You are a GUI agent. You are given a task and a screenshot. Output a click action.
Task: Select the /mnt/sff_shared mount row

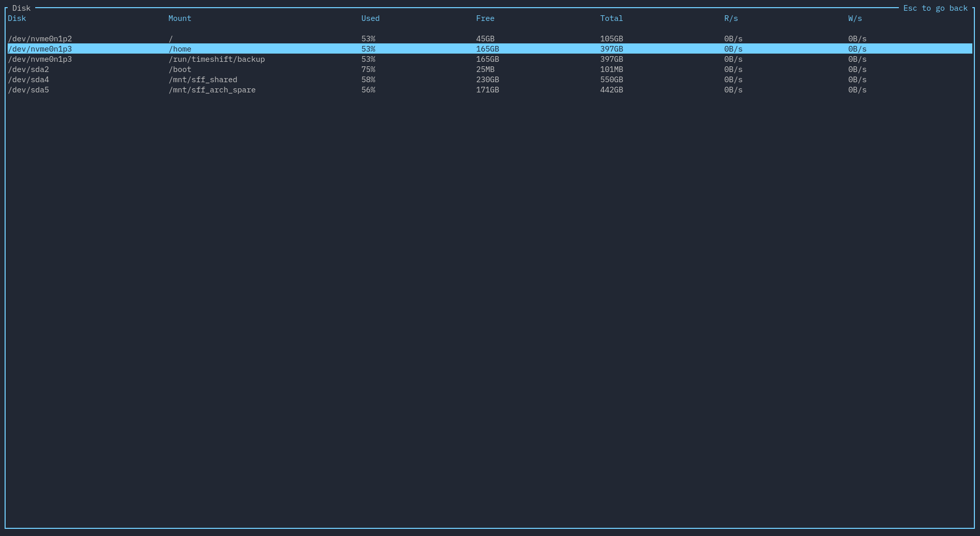[203, 80]
